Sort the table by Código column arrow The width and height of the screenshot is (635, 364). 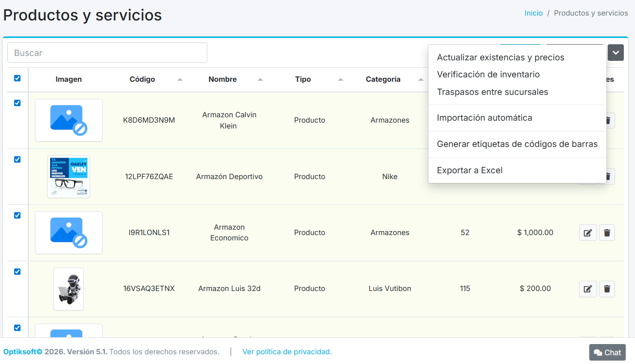[180, 79]
